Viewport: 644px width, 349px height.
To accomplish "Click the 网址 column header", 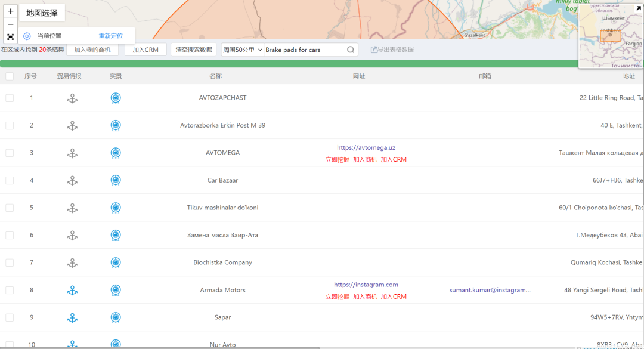I will coord(359,76).
